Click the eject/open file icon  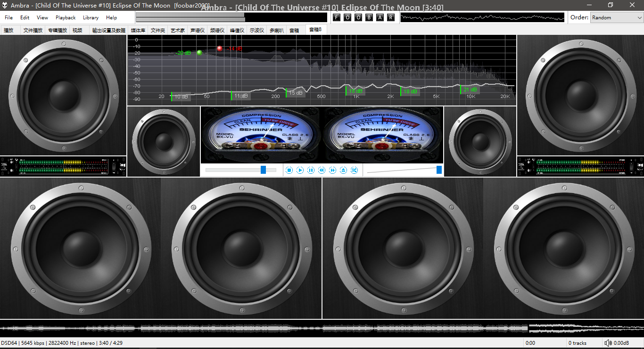point(344,170)
